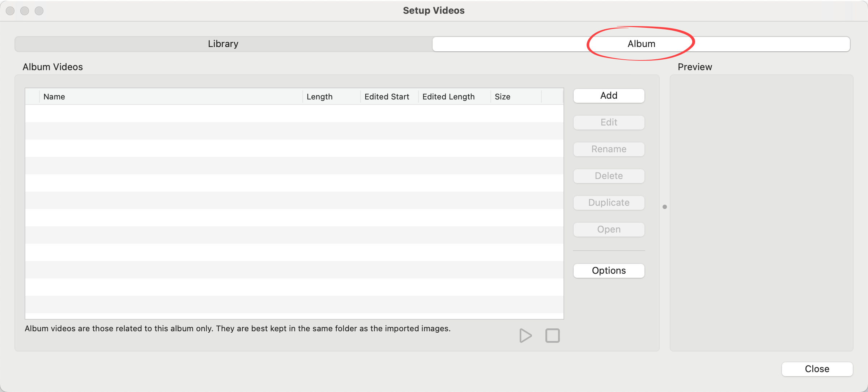Click the Add video button
Viewport: 868px width, 392px height.
click(x=609, y=96)
